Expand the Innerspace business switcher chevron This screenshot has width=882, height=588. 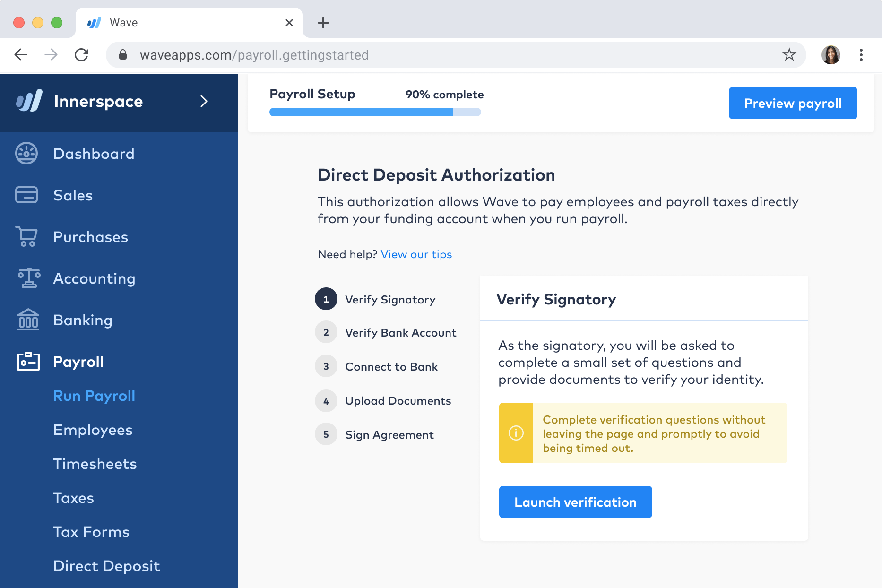coord(204,101)
